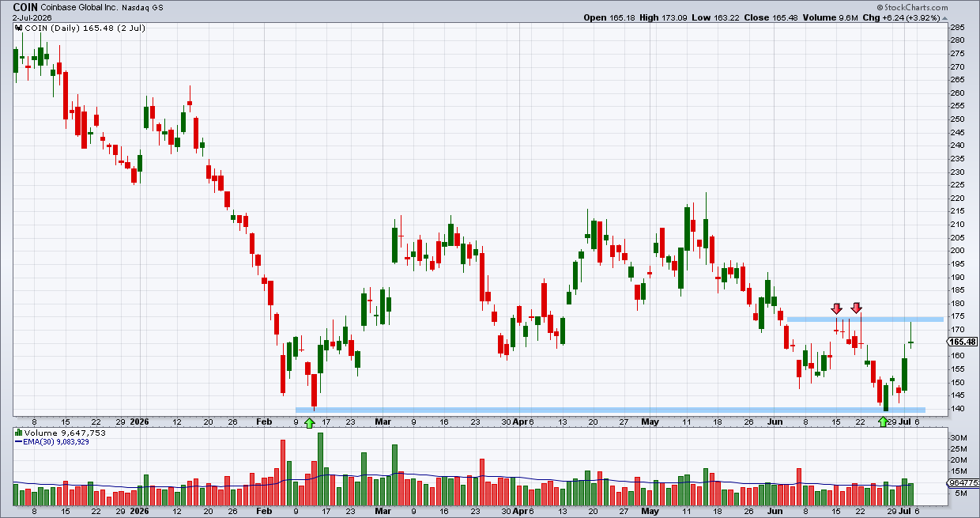The width and height of the screenshot is (980, 518).
Task: Click the 2026 year label under price chart
Action: pyautogui.click(x=139, y=422)
